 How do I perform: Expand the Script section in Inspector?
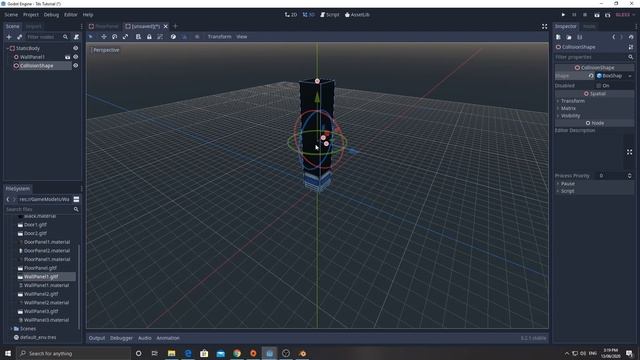tap(594, 191)
